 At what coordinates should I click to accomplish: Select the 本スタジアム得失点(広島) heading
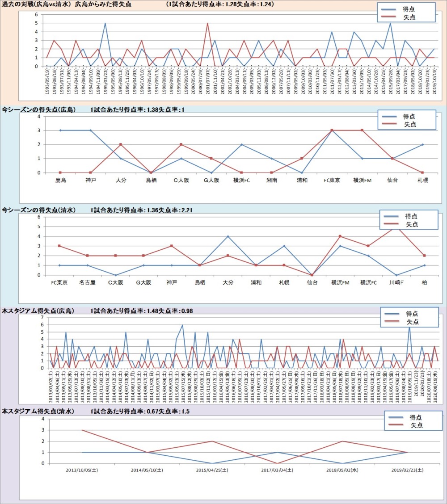[x=38, y=311]
